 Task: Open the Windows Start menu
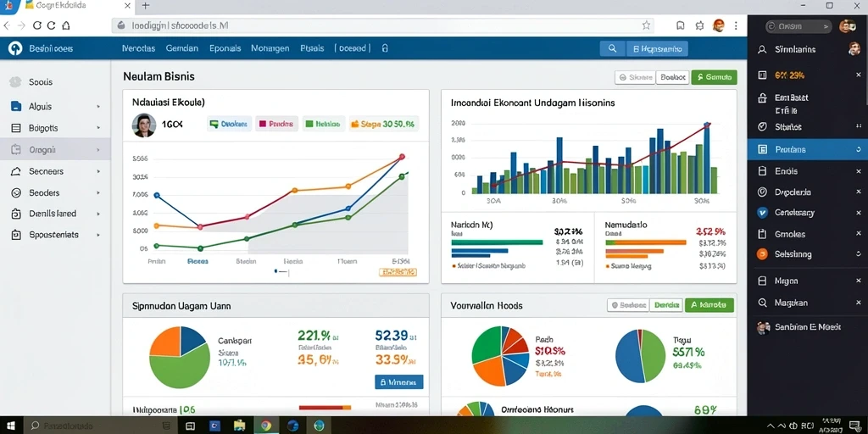click(12, 426)
